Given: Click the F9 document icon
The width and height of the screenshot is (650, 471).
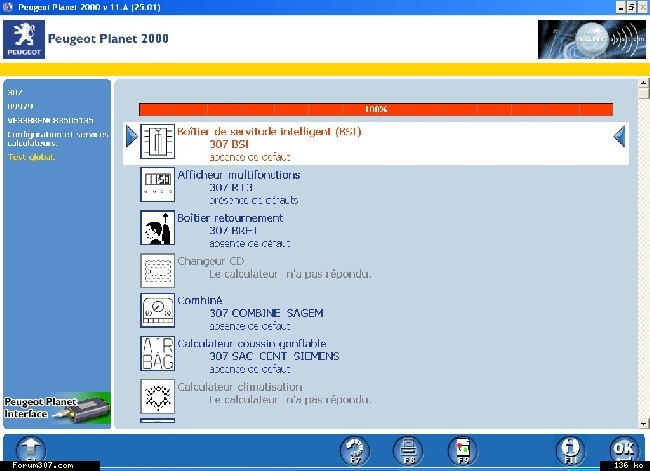Looking at the screenshot, I should click(463, 450).
